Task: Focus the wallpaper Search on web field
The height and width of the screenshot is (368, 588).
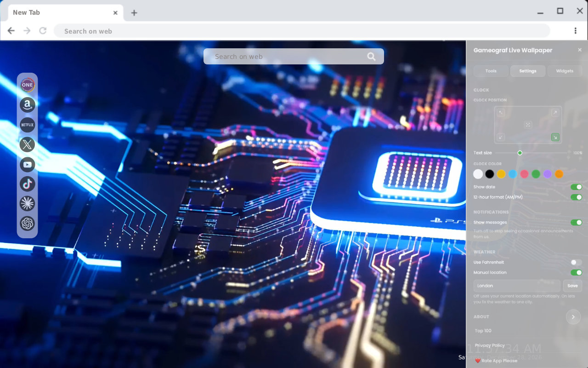Action: [x=294, y=57]
